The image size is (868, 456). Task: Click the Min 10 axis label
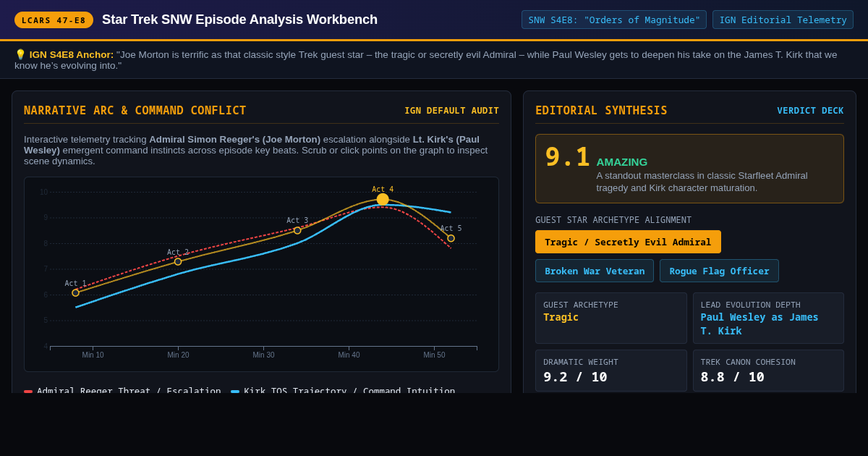93,355
